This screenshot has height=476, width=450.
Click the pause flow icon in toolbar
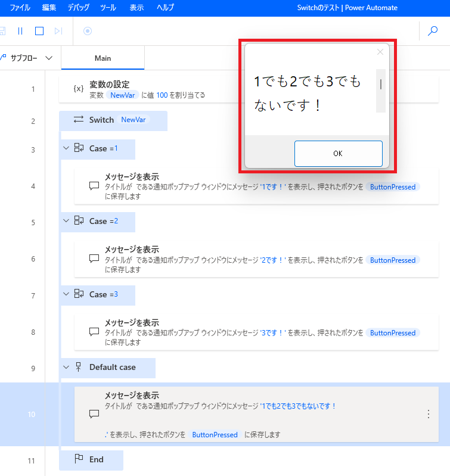[20, 31]
